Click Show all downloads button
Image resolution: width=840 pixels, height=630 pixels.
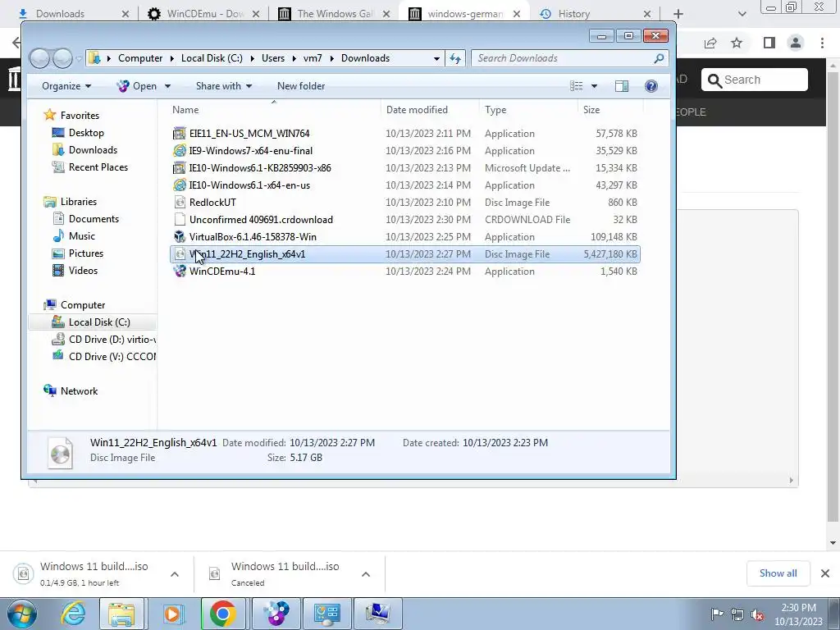point(778,573)
